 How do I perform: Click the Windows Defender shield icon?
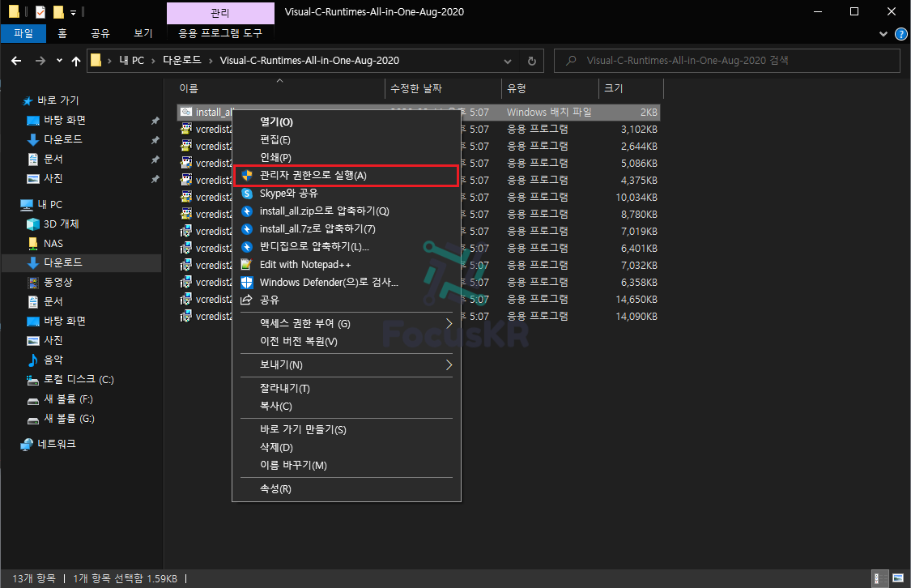pos(247,283)
